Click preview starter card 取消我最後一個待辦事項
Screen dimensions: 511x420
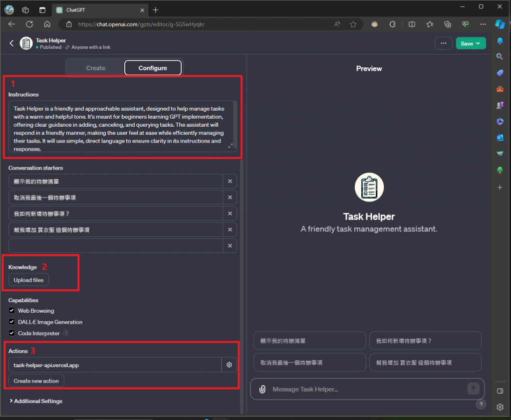pyautogui.click(x=309, y=362)
